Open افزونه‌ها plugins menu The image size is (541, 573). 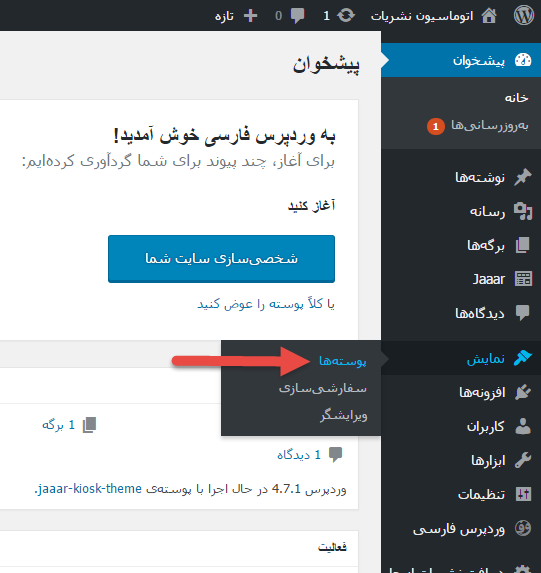pyautogui.click(x=482, y=392)
